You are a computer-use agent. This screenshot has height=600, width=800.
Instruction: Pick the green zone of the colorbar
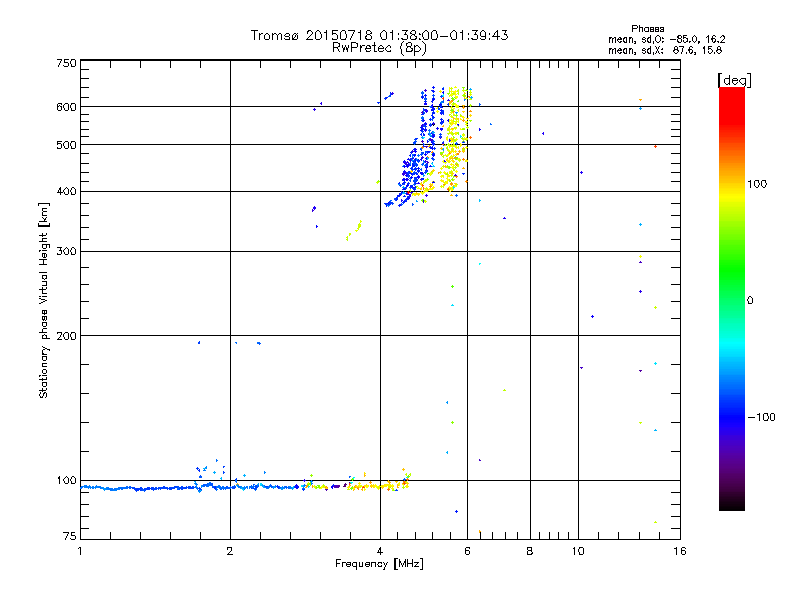(732, 270)
